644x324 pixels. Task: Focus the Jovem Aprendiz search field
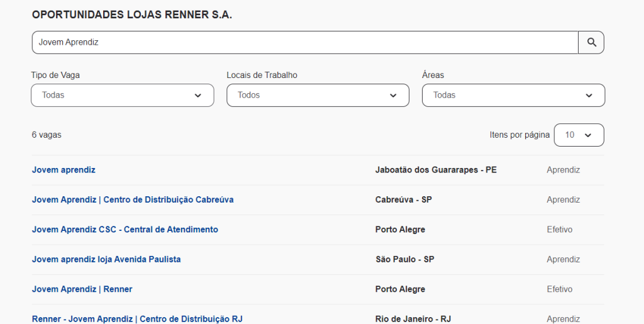tap(305, 42)
